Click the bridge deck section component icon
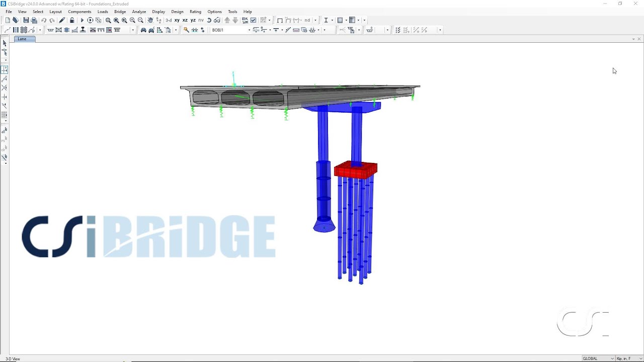This screenshot has height=362, width=644. [50, 30]
